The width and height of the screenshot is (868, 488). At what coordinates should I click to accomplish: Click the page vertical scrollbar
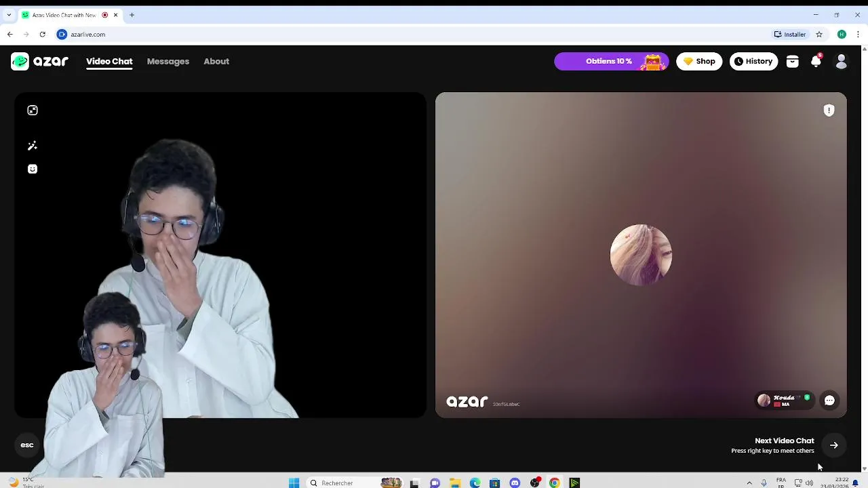point(864,258)
